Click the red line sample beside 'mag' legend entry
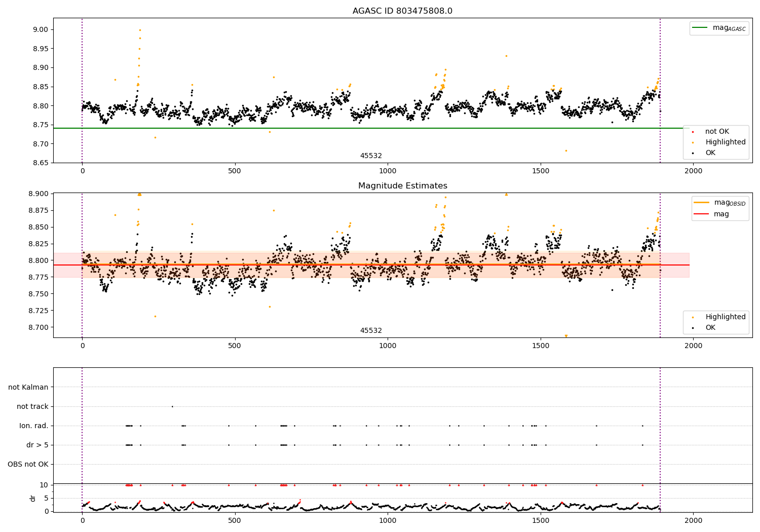 [702, 214]
